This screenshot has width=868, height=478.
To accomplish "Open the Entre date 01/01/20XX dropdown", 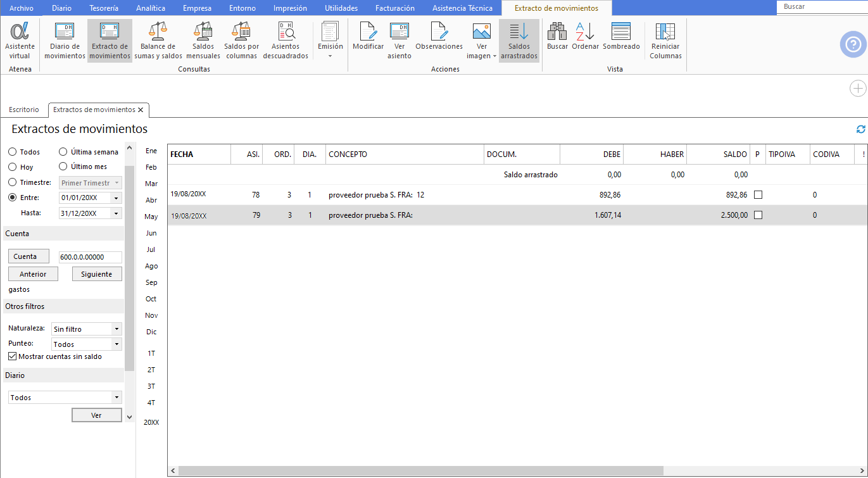I will 116,198.
